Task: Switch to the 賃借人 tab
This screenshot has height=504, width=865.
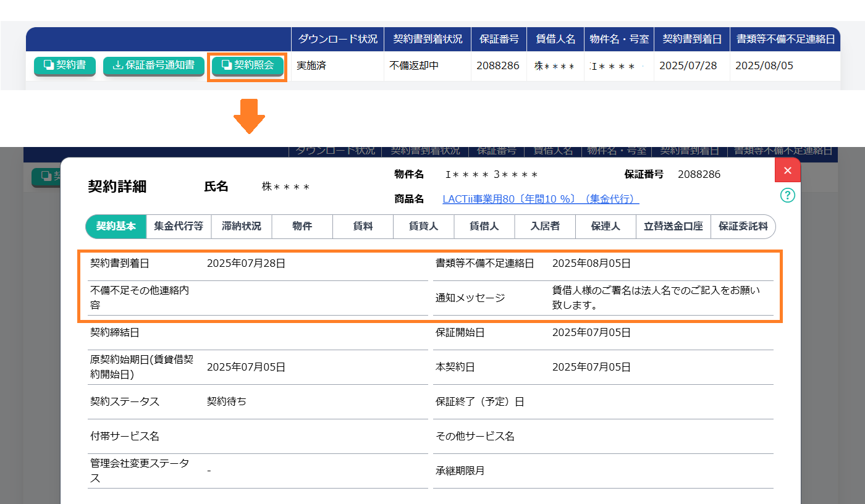Action: [484, 226]
